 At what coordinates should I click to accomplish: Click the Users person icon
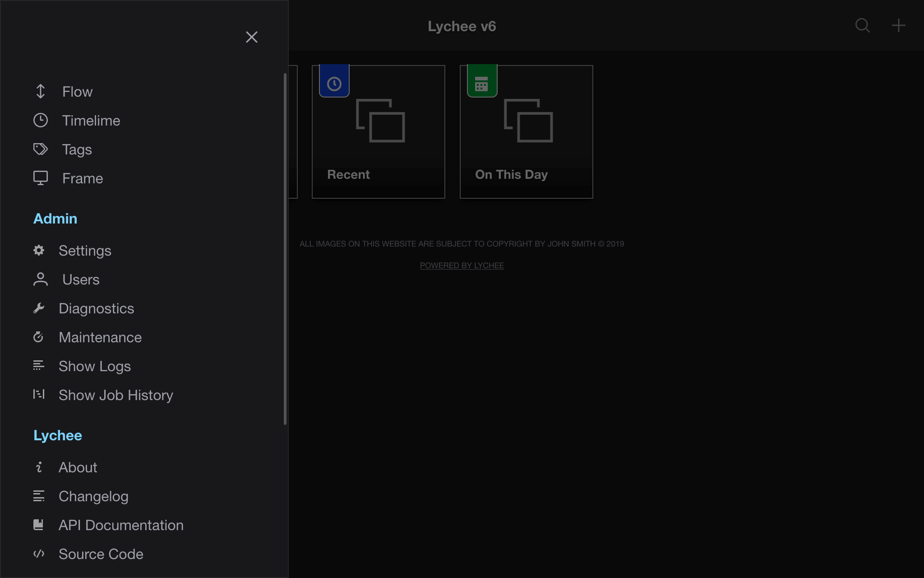tap(41, 280)
